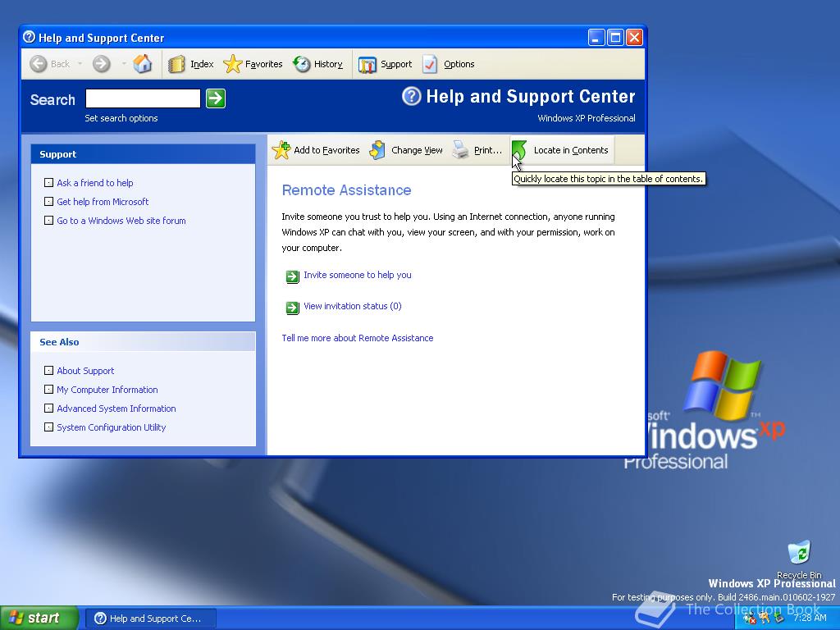The image size is (840, 630).
Task: Open the History clock icon
Action: click(x=302, y=64)
